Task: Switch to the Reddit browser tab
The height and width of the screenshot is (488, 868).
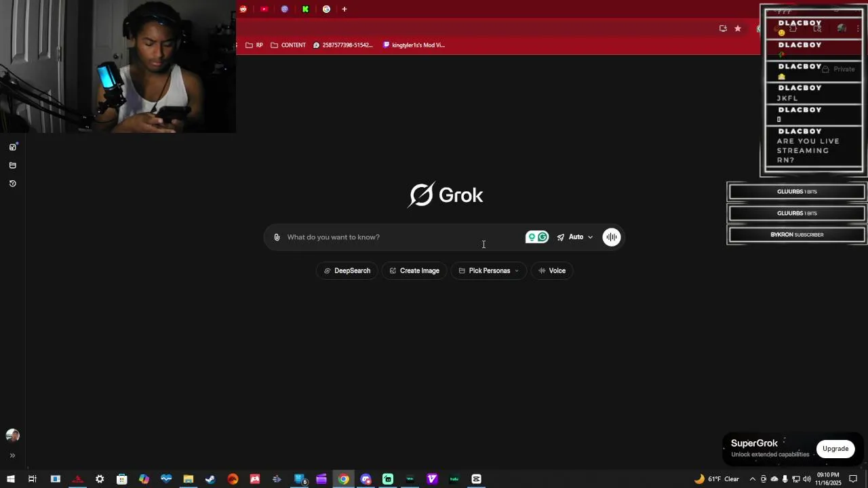Action: (x=243, y=9)
